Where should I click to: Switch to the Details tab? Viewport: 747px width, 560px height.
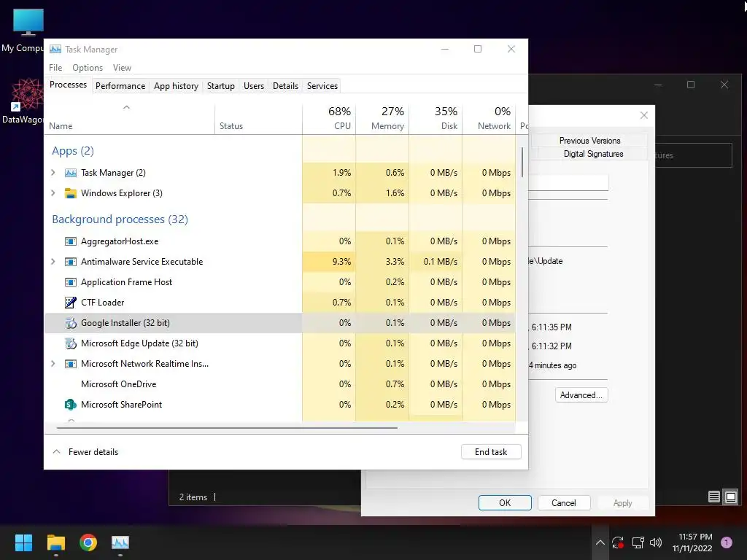[285, 86]
